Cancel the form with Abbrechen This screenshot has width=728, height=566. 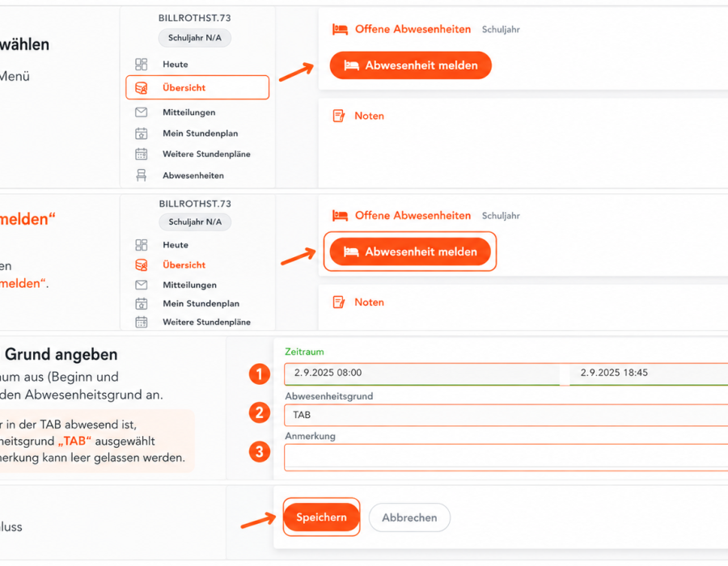tap(409, 517)
